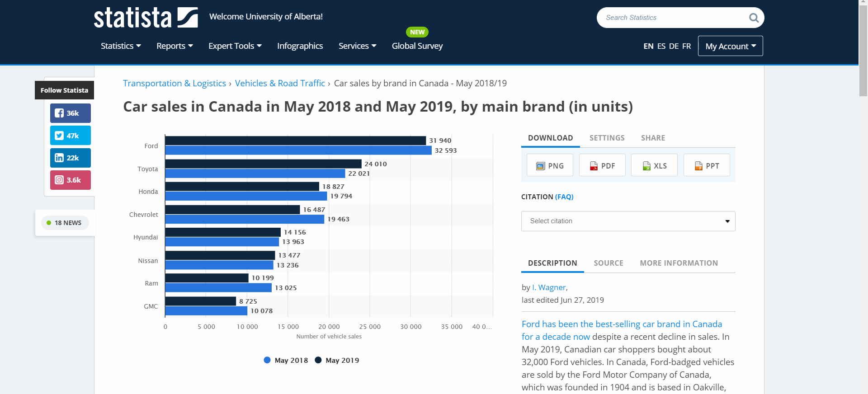Click Honda May 2018 bar 19 794
Image resolution: width=868 pixels, height=394 pixels.
coord(246,196)
